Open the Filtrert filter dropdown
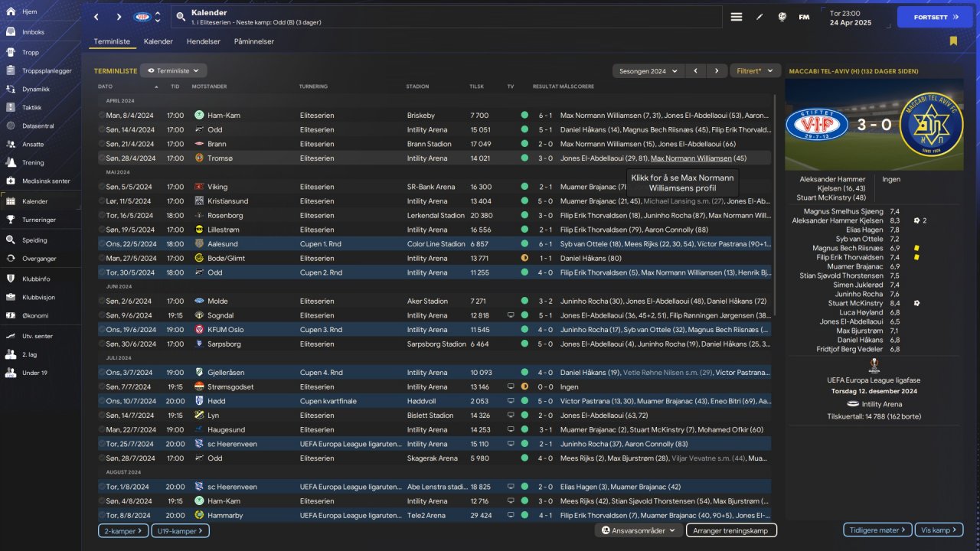Image resolution: width=980 pixels, height=551 pixels. [x=754, y=71]
